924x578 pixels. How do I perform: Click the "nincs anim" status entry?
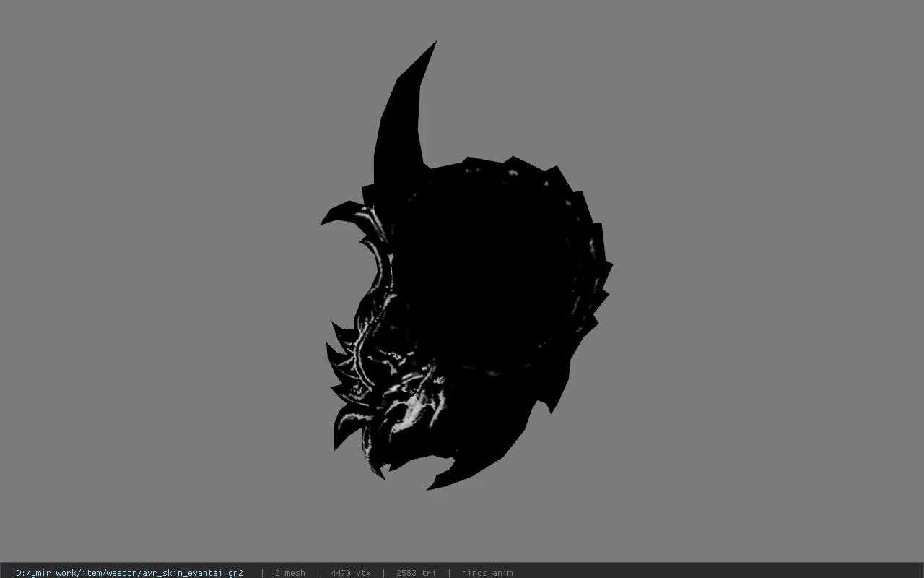coord(487,573)
